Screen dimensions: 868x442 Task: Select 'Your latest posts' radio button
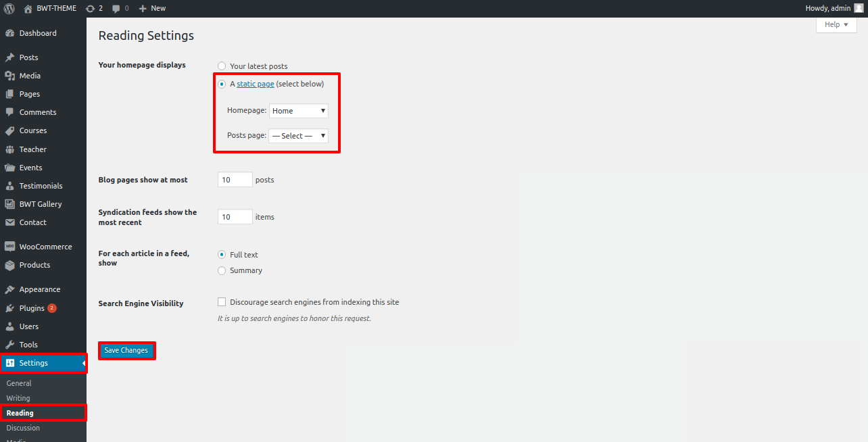coord(222,66)
